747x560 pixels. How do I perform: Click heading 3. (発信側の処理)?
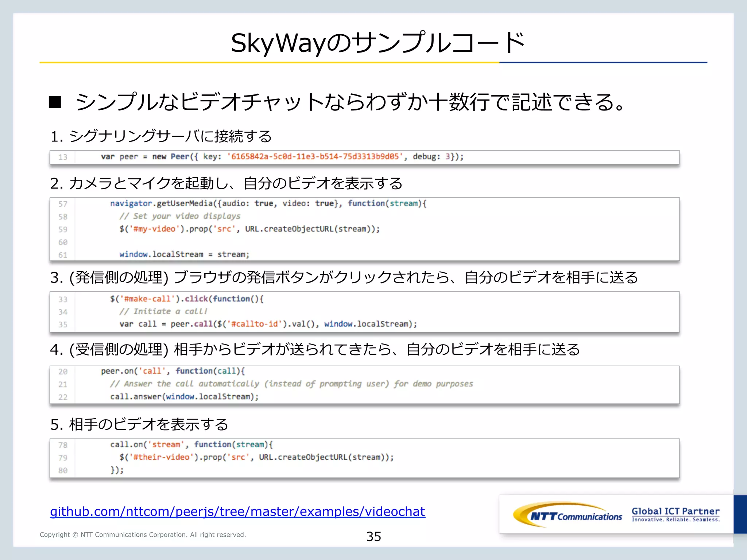coord(344,277)
